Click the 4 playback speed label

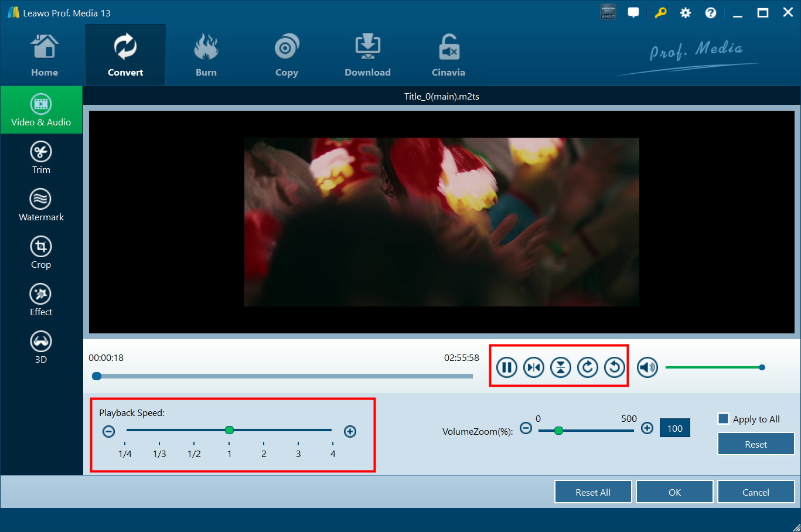(x=333, y=453)
